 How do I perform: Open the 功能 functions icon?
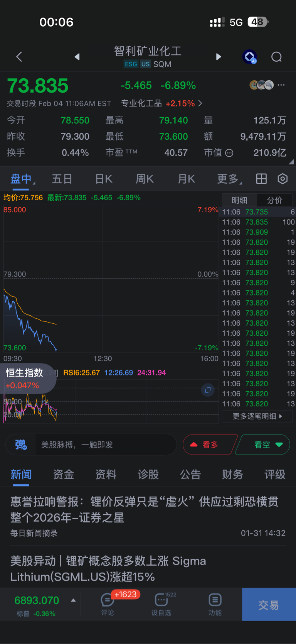click(215, 604)
